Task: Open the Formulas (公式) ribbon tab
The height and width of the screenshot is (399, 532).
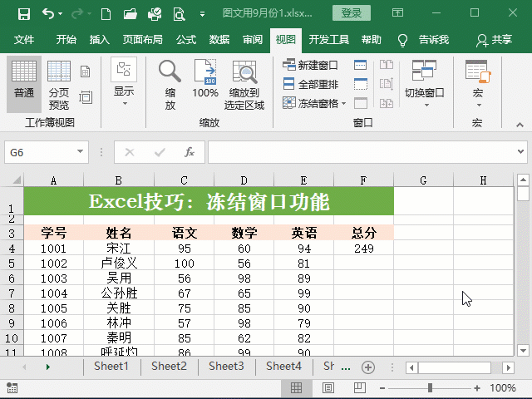Action: pyautogui.click(x=185, y=40)
